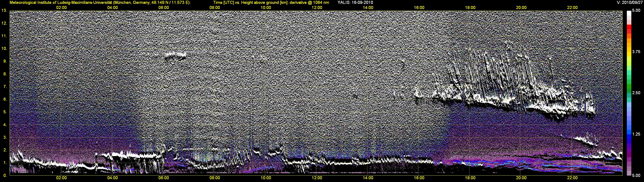The image size is (644, 182).
Task: Click the Meteorological Institute Ludwig-Maximilians-Universität header text
Action: [100, 3]
